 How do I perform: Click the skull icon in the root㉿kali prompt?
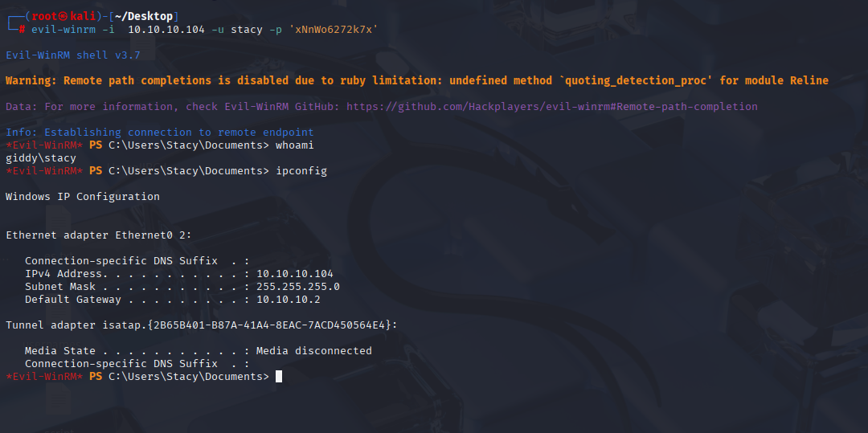(65, 17)
